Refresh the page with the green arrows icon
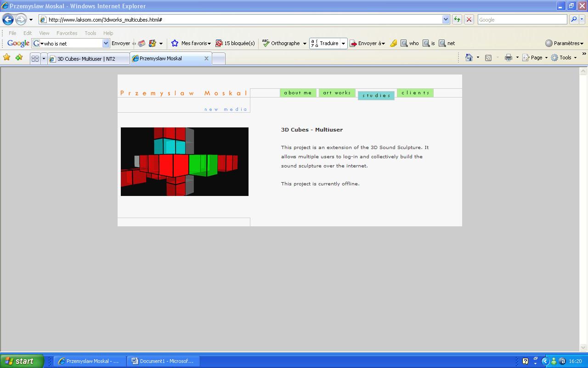The image size is (588, 368). pyautogui.click(x=457, y=19)
